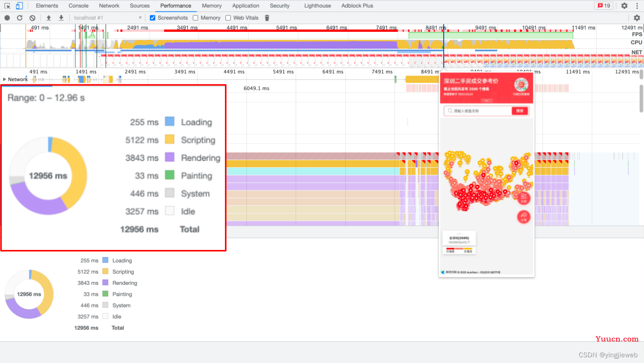644x363 pixels.
Task: Click the map screenshot preview thumbnail
Action: [487, 175]
